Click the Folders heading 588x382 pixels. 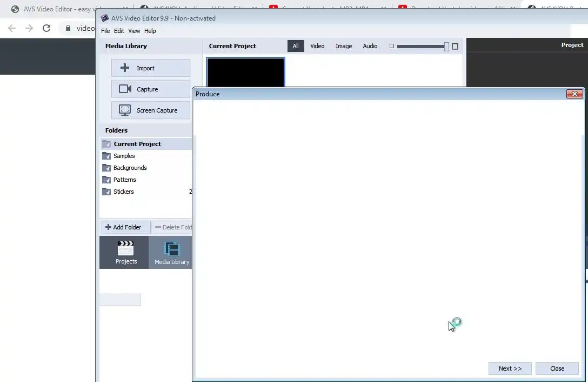[116, 130]
